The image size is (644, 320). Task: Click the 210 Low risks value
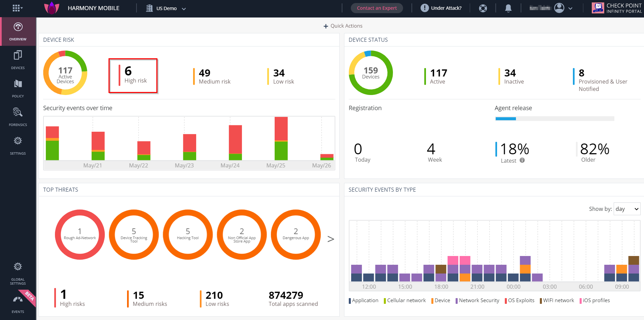tap(214, 299)
